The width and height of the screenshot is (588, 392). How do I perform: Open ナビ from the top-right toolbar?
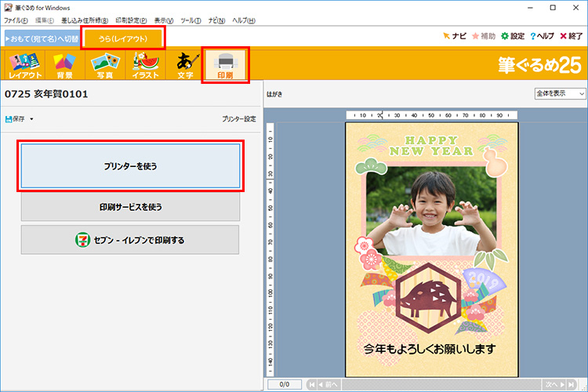(454, 36)
